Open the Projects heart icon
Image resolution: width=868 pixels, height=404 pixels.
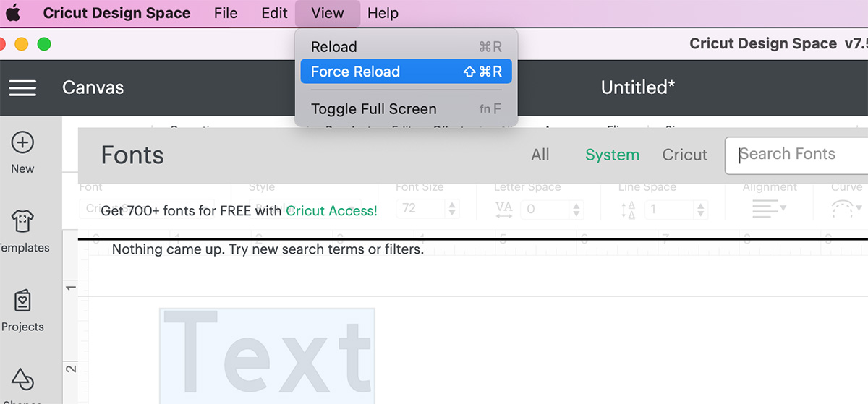(22, 300)
